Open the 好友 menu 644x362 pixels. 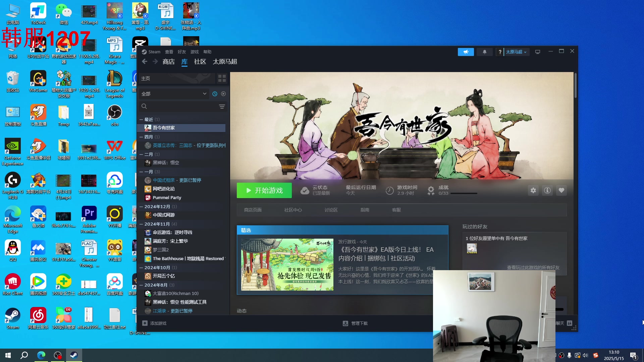point(182,52)
